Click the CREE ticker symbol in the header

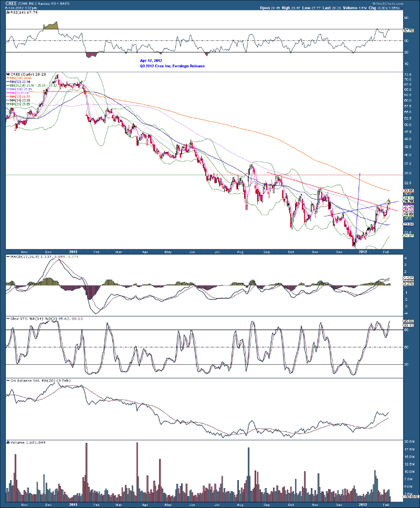point(12,3)
